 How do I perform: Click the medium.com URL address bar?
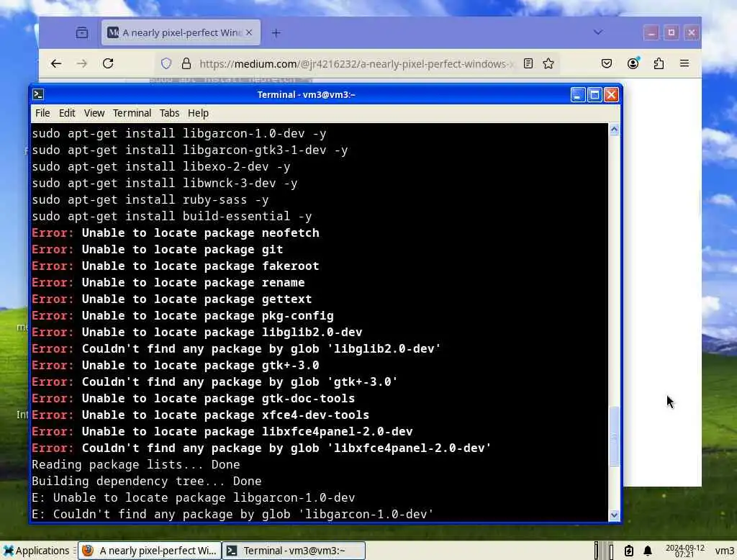356,64
